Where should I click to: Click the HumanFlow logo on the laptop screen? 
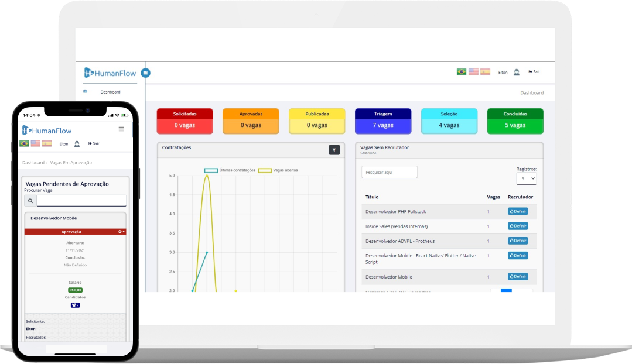(110, 73)
